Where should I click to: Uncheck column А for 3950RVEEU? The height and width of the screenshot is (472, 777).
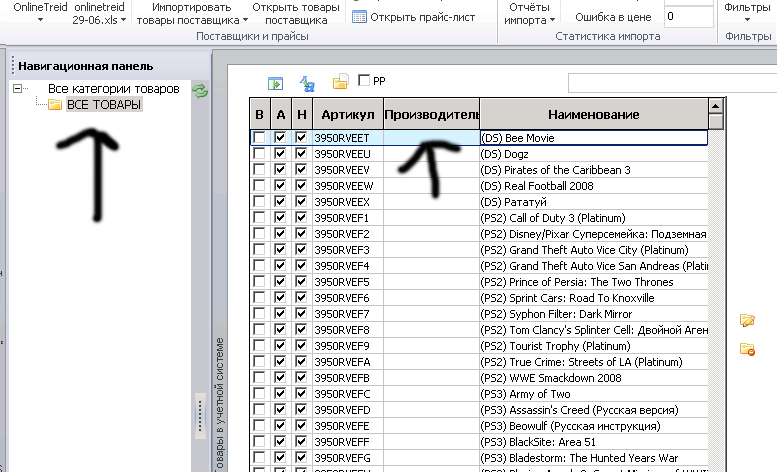280,154
